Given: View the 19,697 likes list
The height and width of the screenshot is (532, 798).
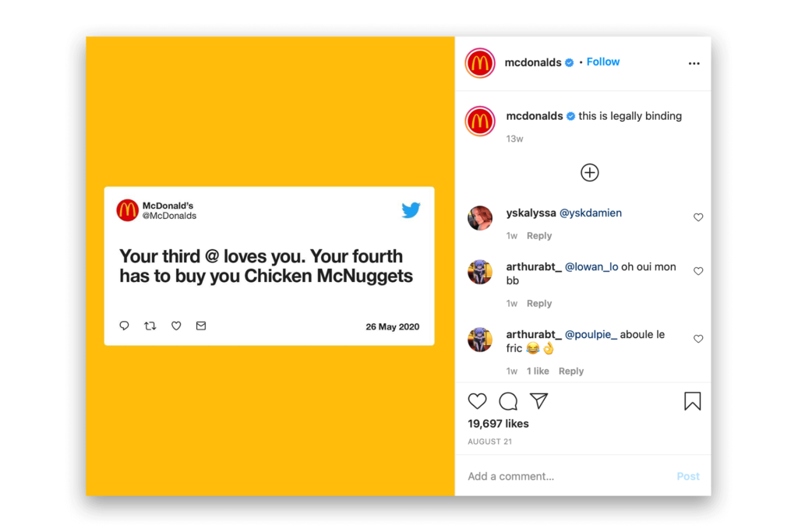Looking at the screenshot, I should pos(498,424).
